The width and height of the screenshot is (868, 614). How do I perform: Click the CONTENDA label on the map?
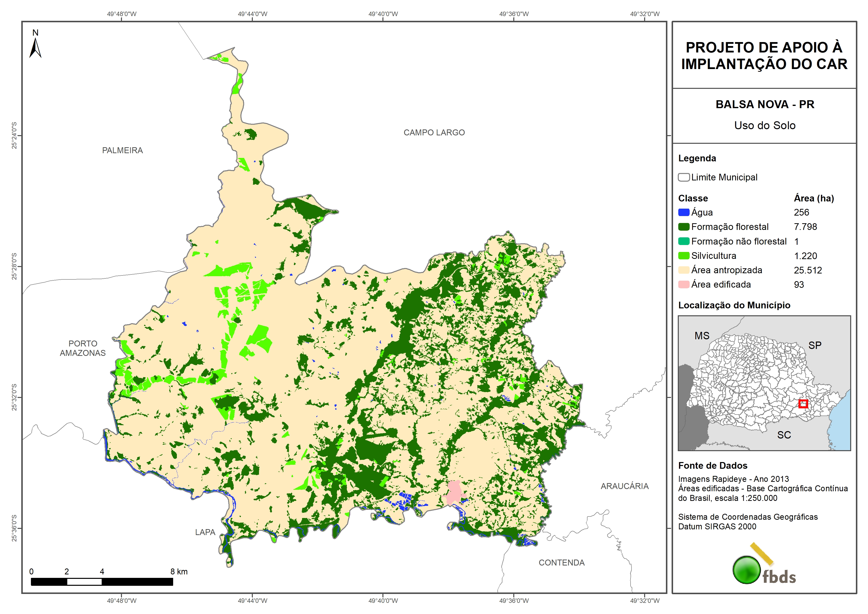562,563
